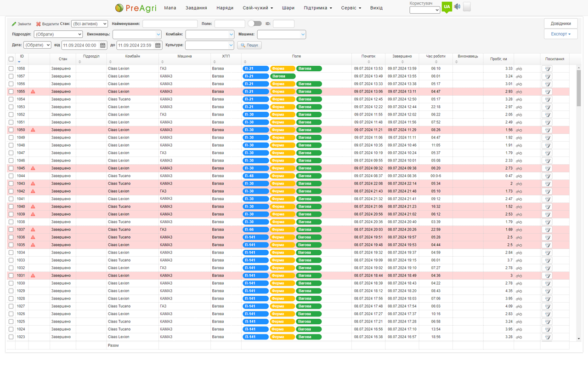Image resolution: width=588 pixels, height=368 pixels.
Task: Tick the checkbox for row 1049
Action: [x=11, y=138]
